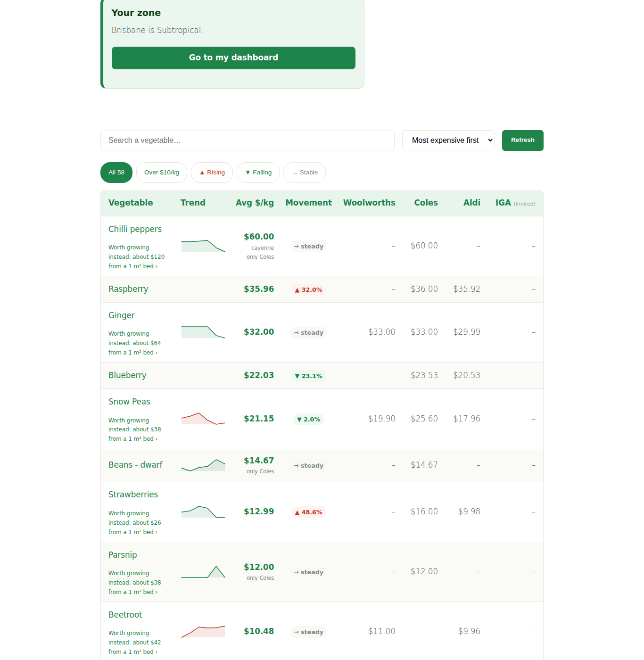Click the Aldi column header
Image resolution: width=644 pixels, height=660 pixels.
(472, 203)
